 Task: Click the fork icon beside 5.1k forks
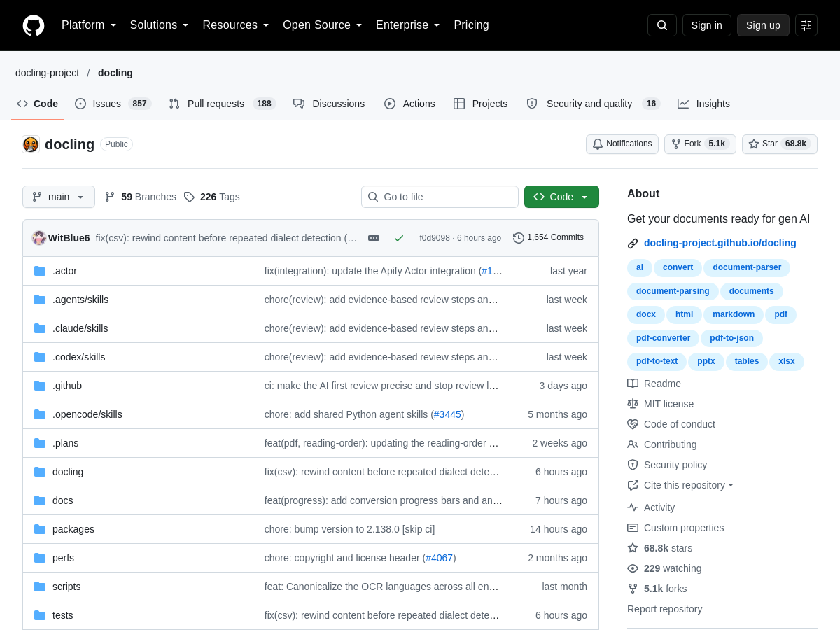click(633, 589)
